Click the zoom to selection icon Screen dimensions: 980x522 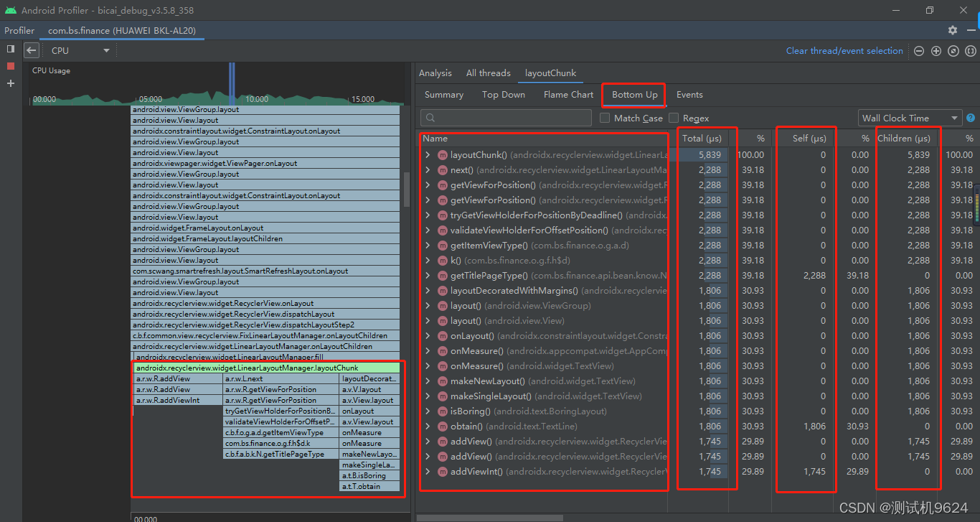coord(971,51)
